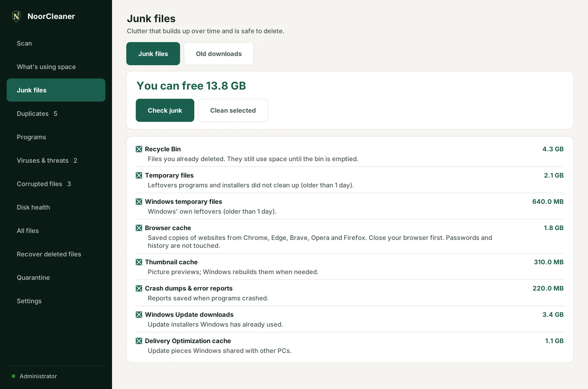Open Corrupted files section
The image size is (588, 389).
point(56,184)
